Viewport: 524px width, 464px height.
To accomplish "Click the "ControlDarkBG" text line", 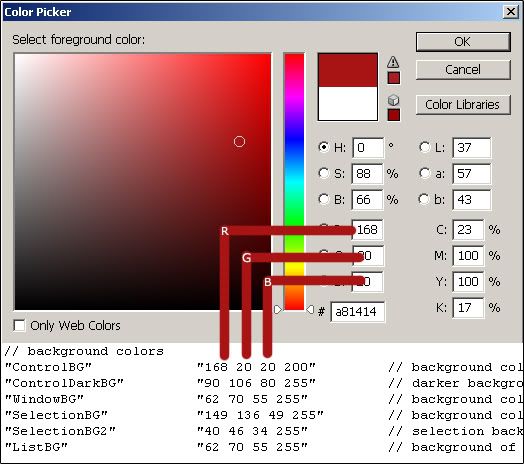I will click(64, 383).
